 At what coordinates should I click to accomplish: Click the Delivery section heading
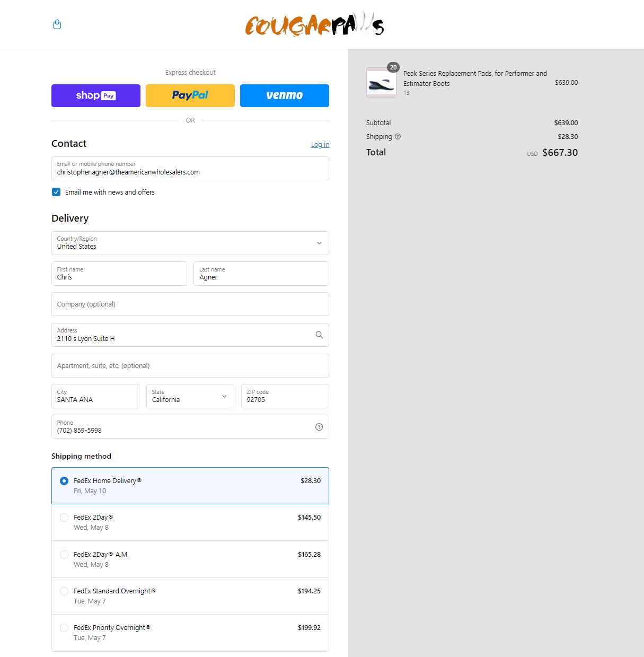(x=70, y=218)
